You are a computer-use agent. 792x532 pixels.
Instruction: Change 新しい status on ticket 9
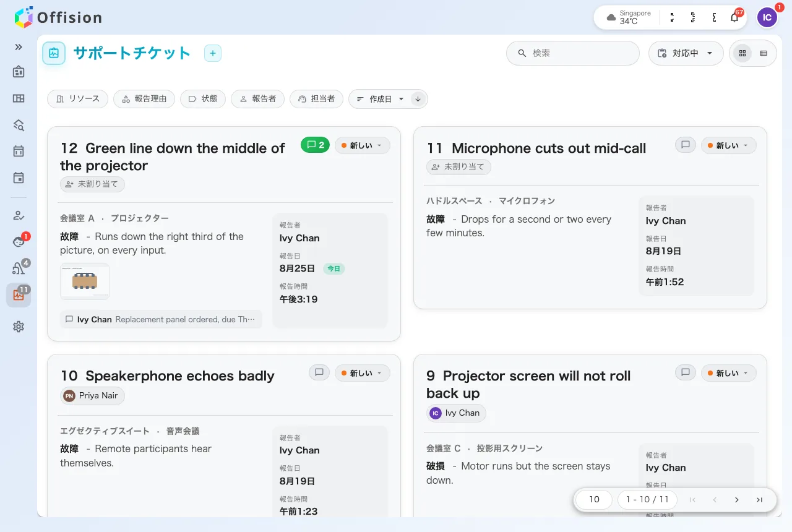728,373
